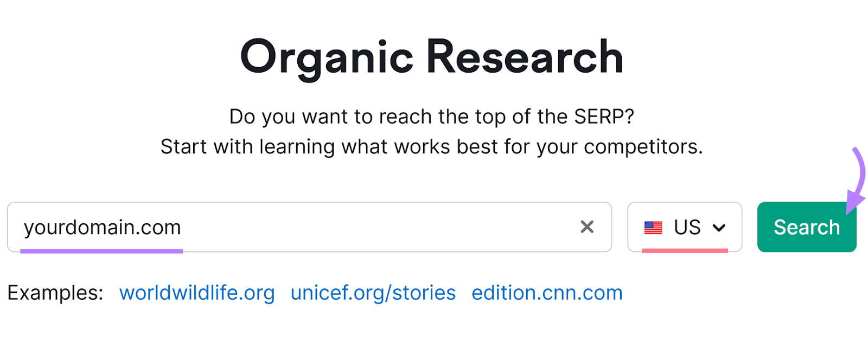Screen dimensions: 868x355
Task: Open the country selector dropdown
Action: tap(684, 228)
